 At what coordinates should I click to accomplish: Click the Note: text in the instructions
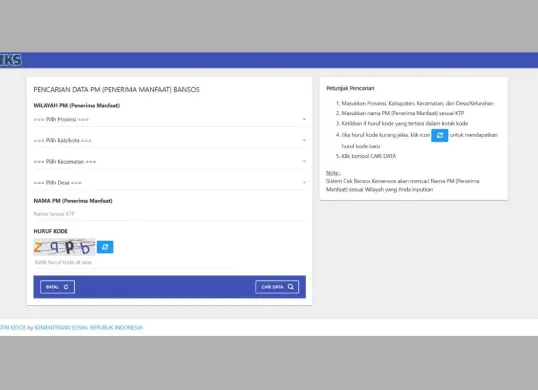click(333, 173)
